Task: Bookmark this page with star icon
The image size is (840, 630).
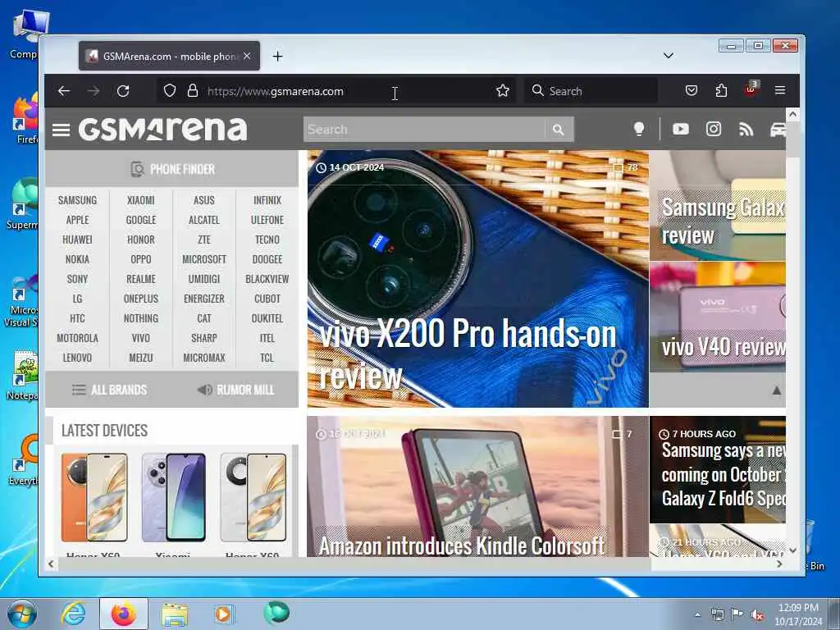Action: coord(503,91)
